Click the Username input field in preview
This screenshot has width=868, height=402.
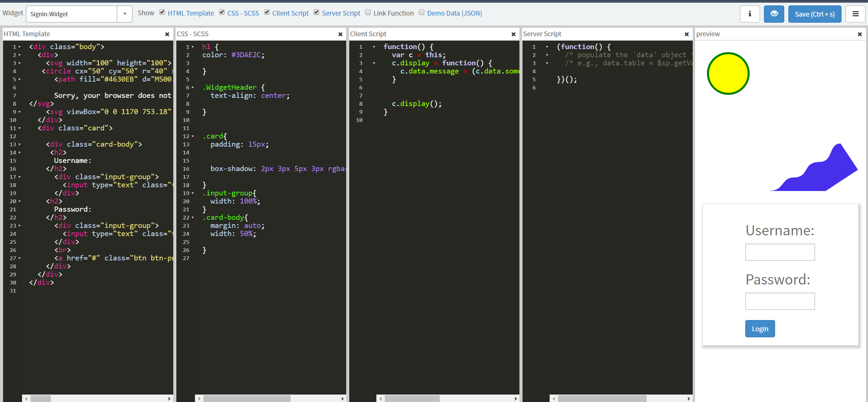click(x=780, y=252)
